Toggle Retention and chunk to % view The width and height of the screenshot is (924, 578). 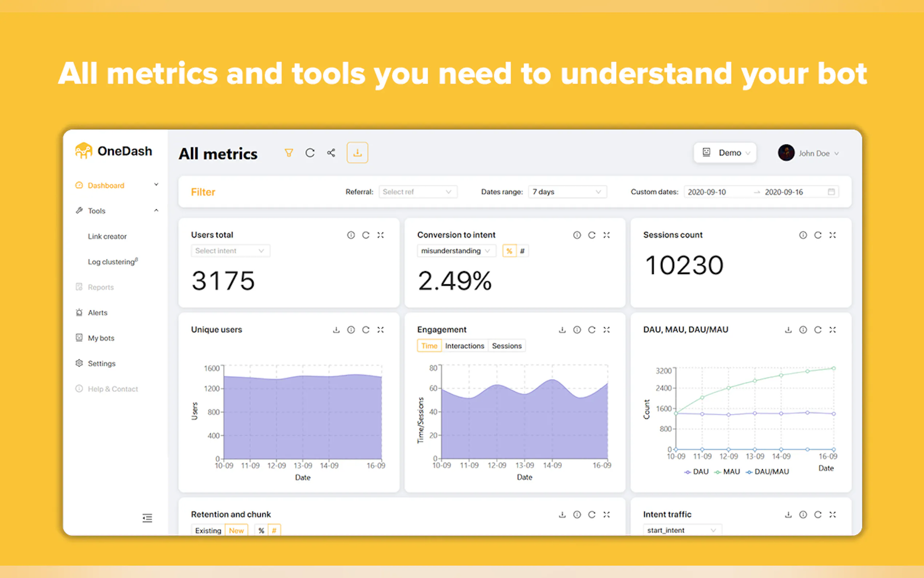[261, 530]
